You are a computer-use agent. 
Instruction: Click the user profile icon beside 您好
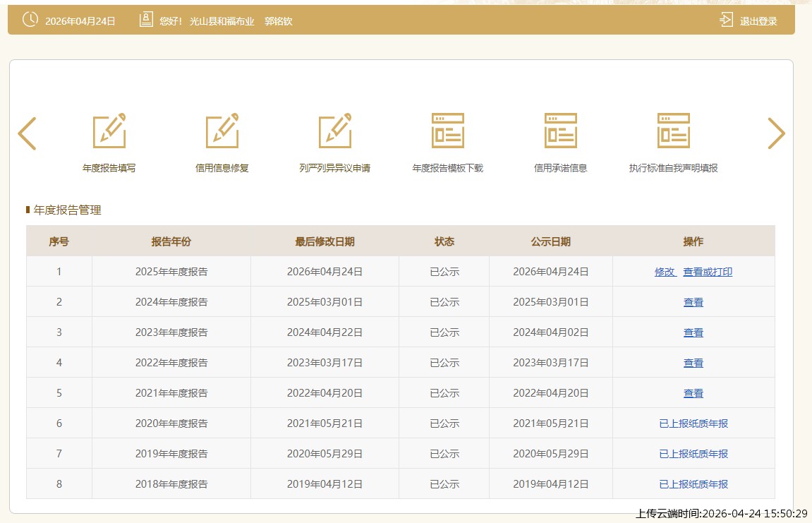point(146,20)
